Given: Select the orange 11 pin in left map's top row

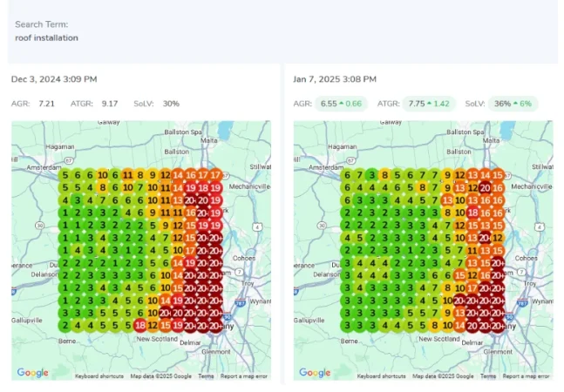Looking at the screenshot, I should tap(127, 174).
